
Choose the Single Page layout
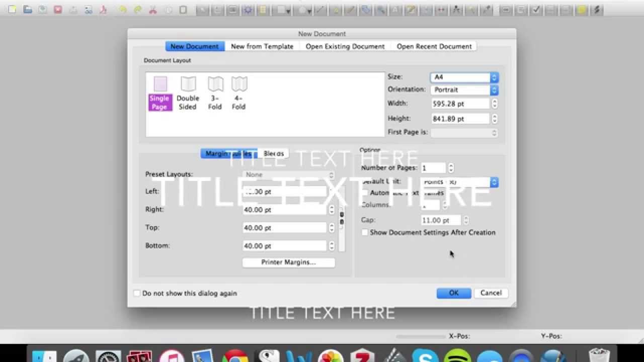160,94
